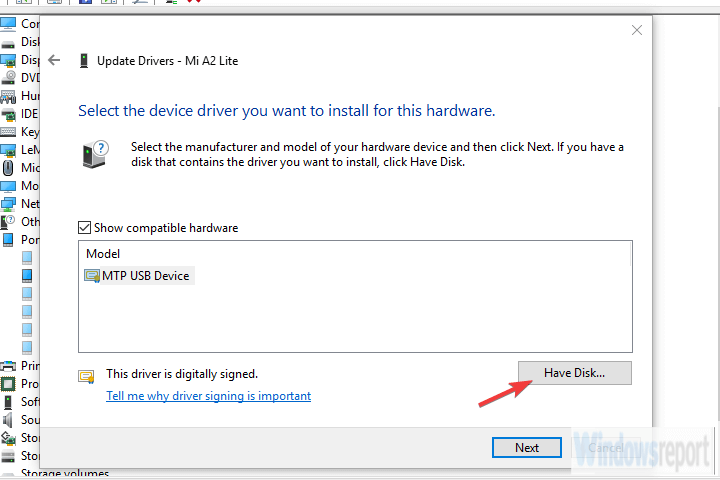Select the darker blue portable device child icon
This screenshot has height=480, width=720.
pyautogui.click(x=27, y=276)
